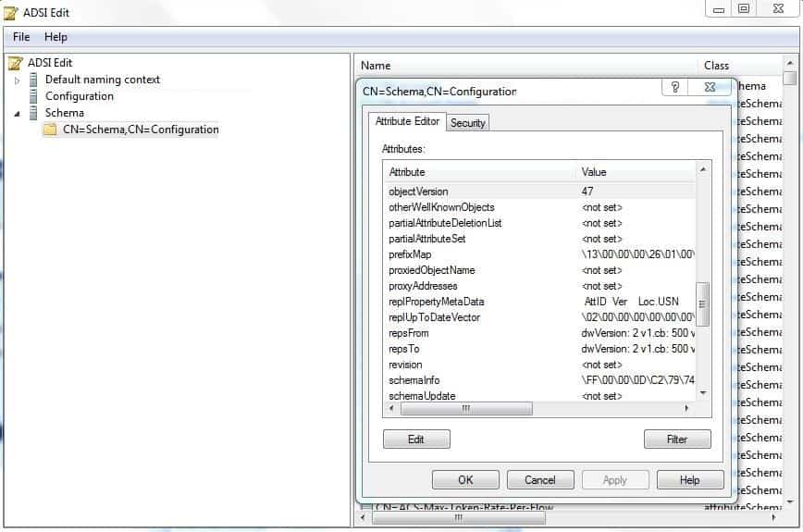
Task: Click attribute list scroll right arrow
Action: coord(686,408)
